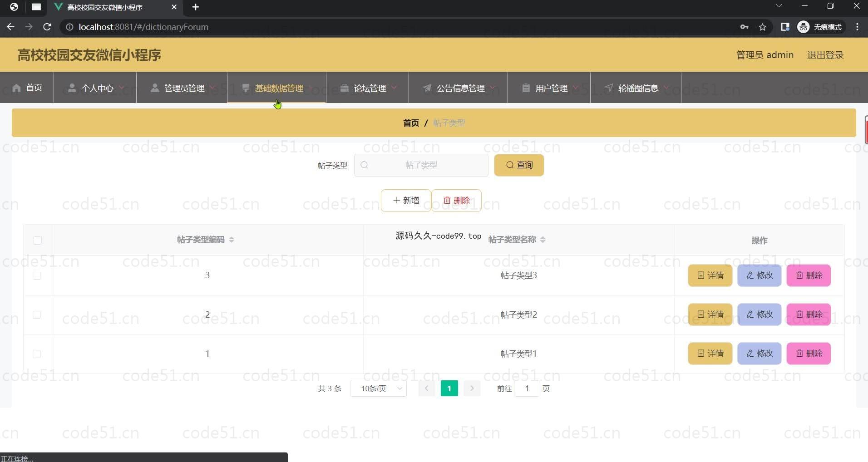This screenshot has width=868, height=462.
Task: Expand the 个人中心 dropdown arrow
Action: point(121,87)
